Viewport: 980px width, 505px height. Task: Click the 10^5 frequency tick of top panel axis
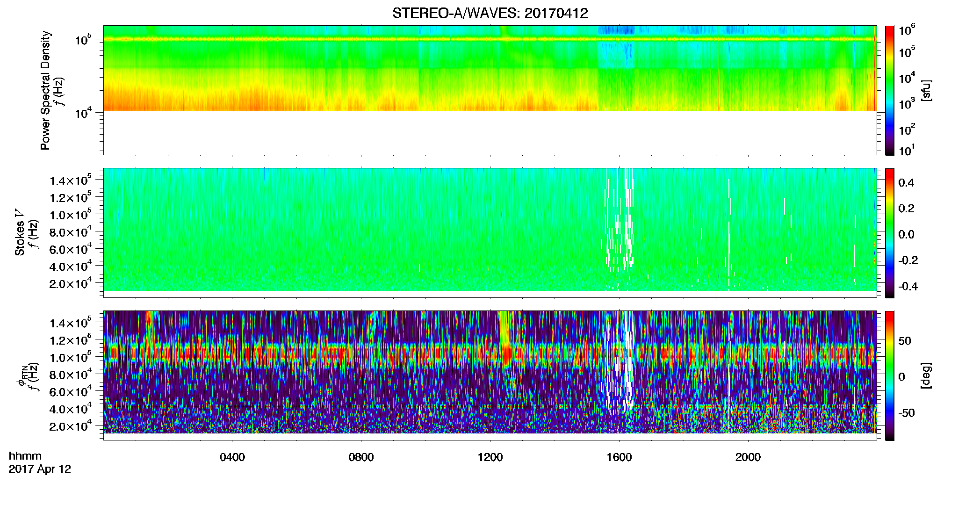[82, 39]
